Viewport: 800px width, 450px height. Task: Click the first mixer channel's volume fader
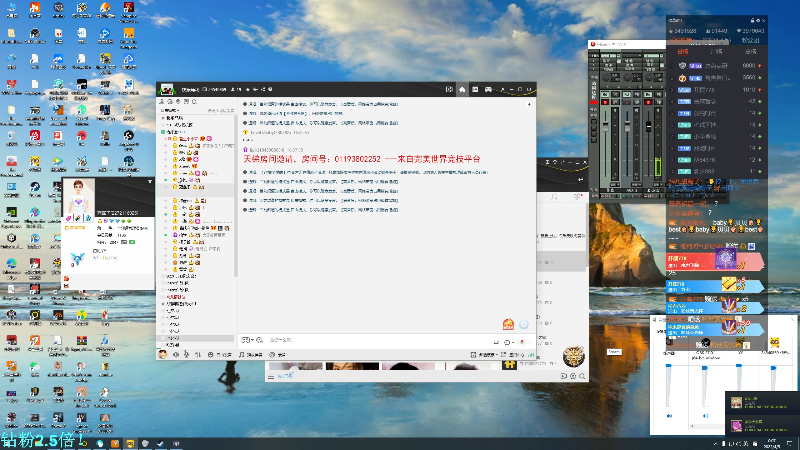pos(606,127)
